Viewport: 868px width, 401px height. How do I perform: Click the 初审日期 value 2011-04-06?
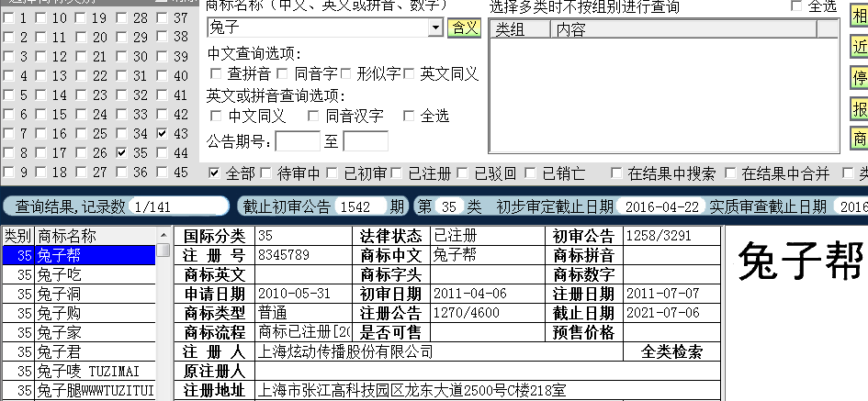click(x=487, y=294)
